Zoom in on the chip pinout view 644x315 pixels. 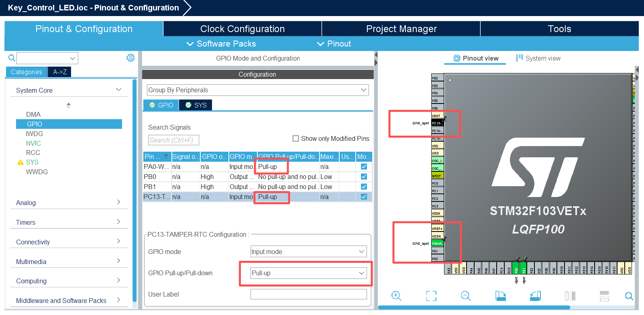click(396, 296)
